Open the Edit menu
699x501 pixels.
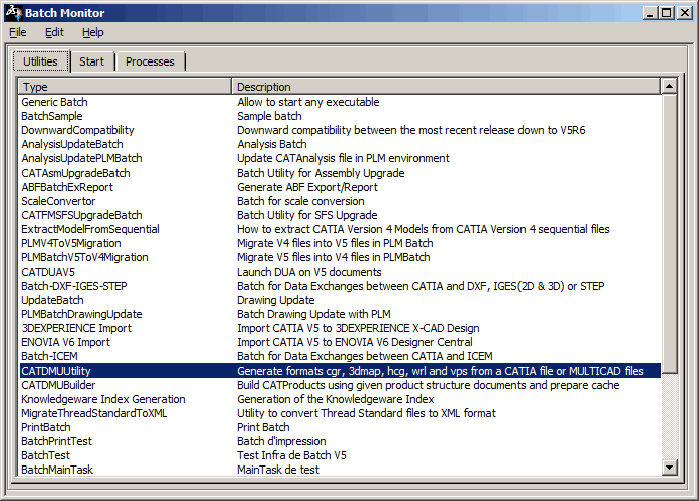(x=54, y=32)
